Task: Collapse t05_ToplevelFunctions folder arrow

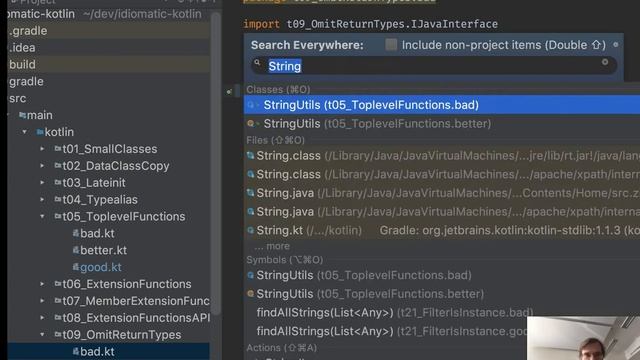Action: [x=42, y=216]
